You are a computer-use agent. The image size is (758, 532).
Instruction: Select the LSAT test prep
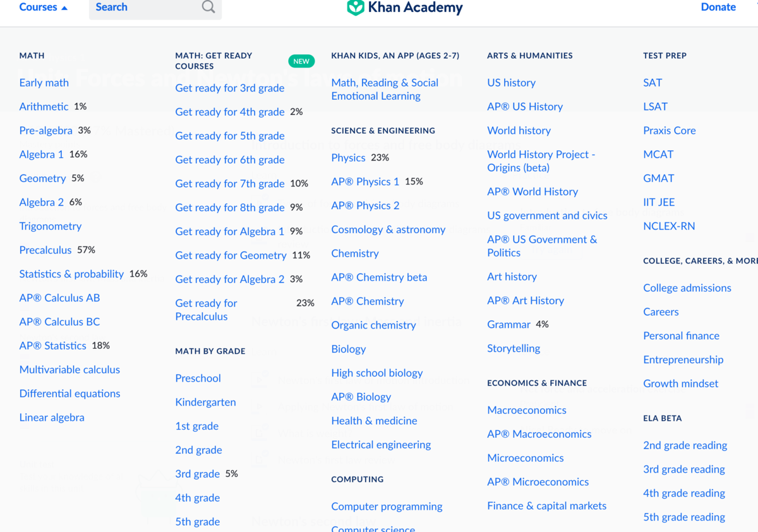(x=655, y=107)
